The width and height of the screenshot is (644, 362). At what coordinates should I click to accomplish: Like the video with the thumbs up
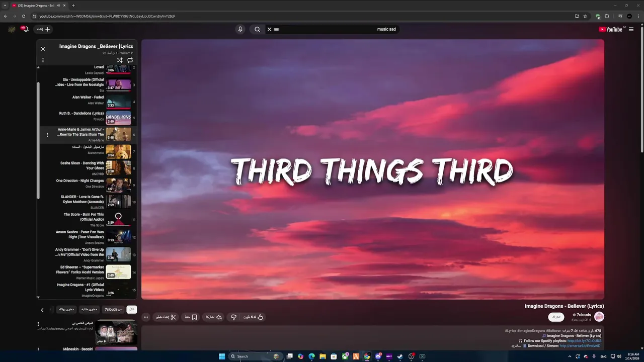tap(254, 317)
